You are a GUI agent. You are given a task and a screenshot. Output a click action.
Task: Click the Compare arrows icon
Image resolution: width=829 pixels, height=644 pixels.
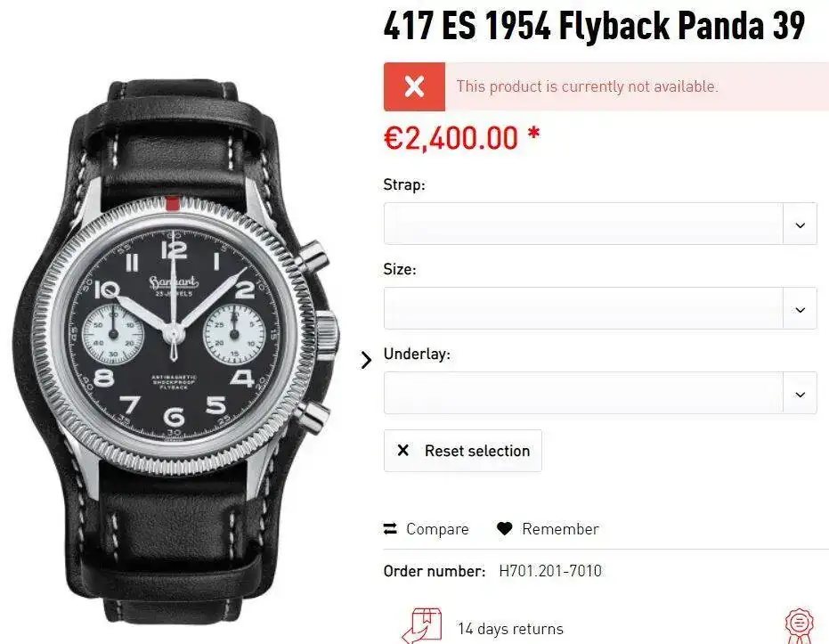(390, 529)
